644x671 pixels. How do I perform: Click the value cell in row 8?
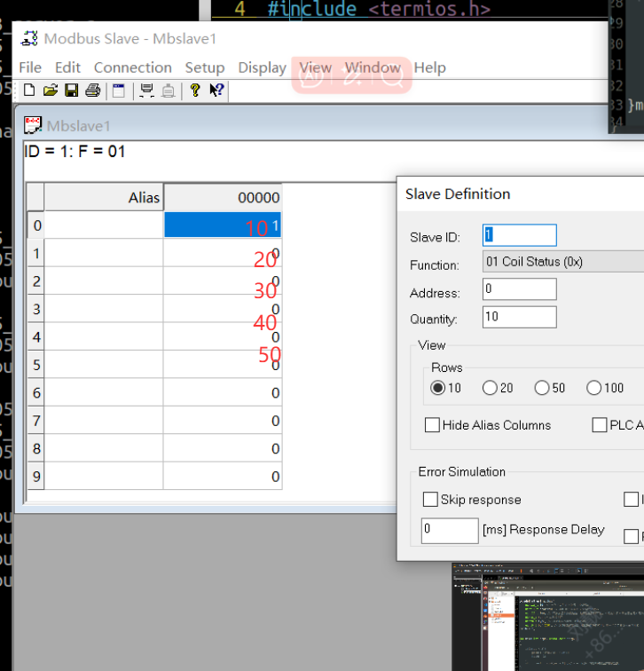coord(223,448)
